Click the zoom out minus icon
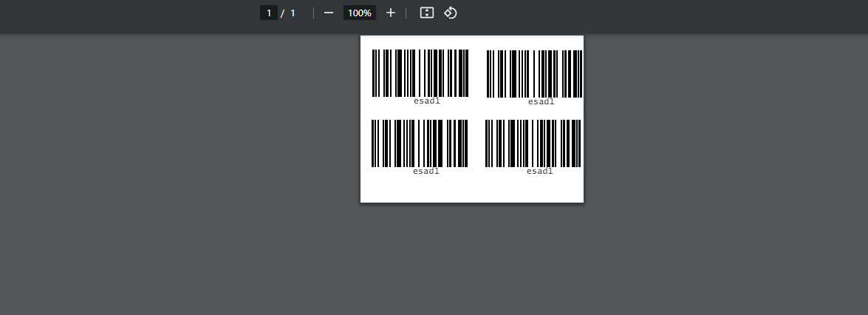This screenshot has width=868, height=315. [329, 13]
